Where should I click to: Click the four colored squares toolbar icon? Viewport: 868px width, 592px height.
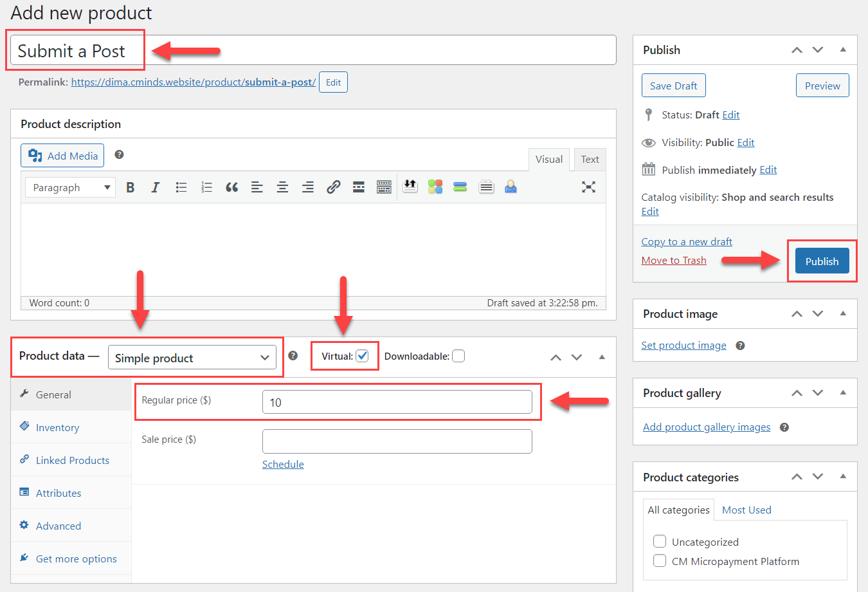click(x=435, y=187)
